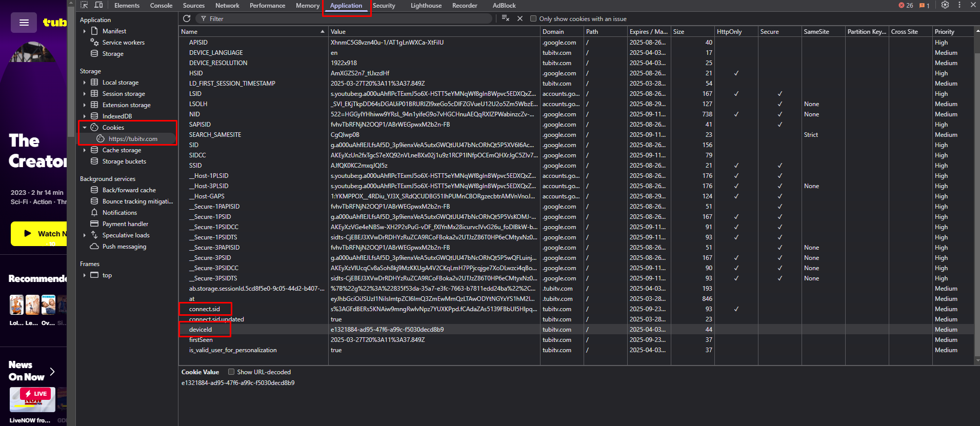The height and width of the screenshot is (426, 980).
Task: Collapse the Cookies tree arrow
Action: pos(85,128)
